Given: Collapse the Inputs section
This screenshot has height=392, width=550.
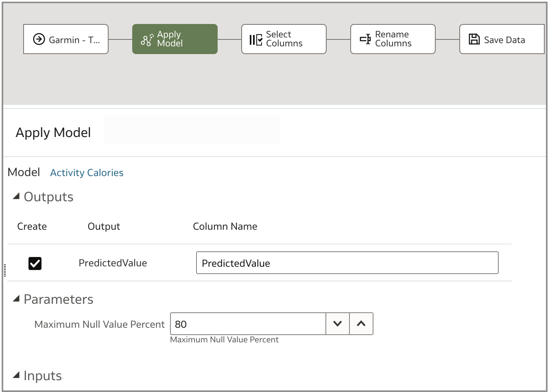Looking at the screenshot, I should [x=16, y=375].
